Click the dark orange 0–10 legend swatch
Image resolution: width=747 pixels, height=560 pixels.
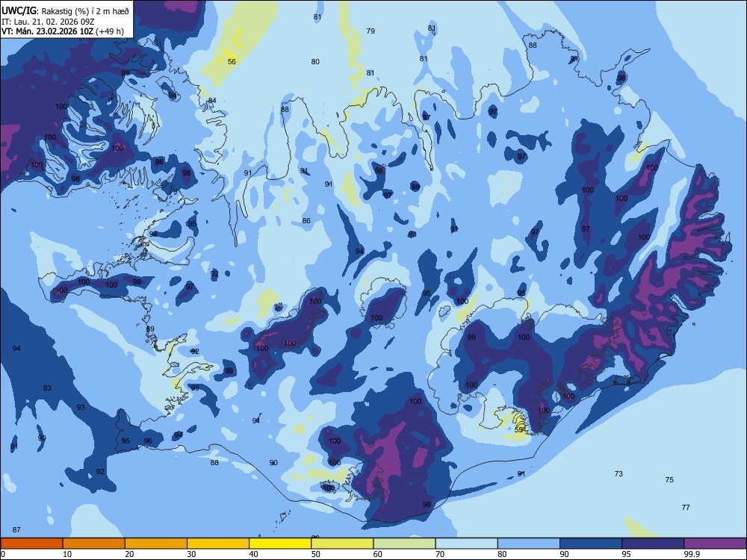point(31,544)
